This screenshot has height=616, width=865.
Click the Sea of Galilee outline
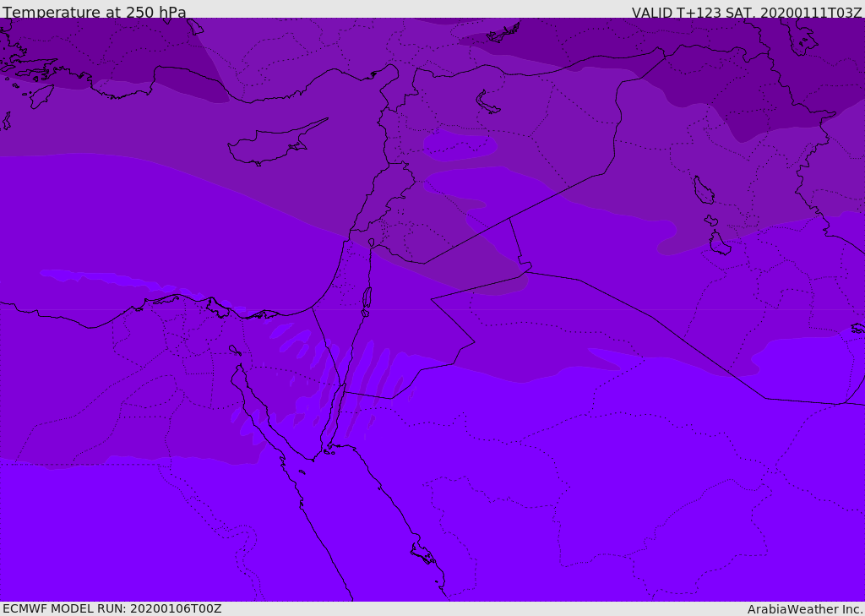371,243
